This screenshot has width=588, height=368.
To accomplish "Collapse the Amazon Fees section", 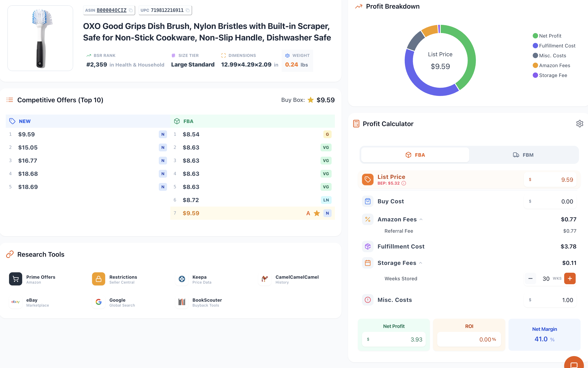I will point(421,220).
